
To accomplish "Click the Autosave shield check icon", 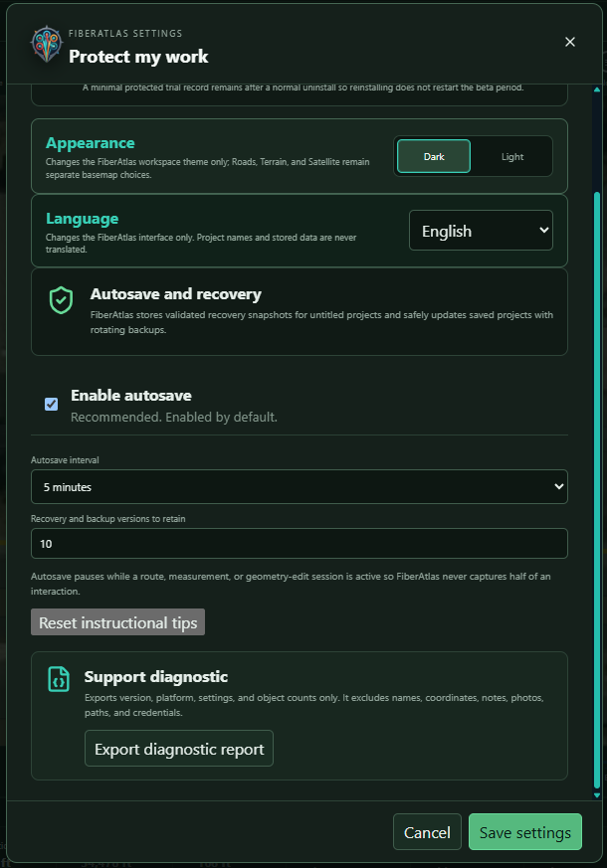I will click(61, 300).
